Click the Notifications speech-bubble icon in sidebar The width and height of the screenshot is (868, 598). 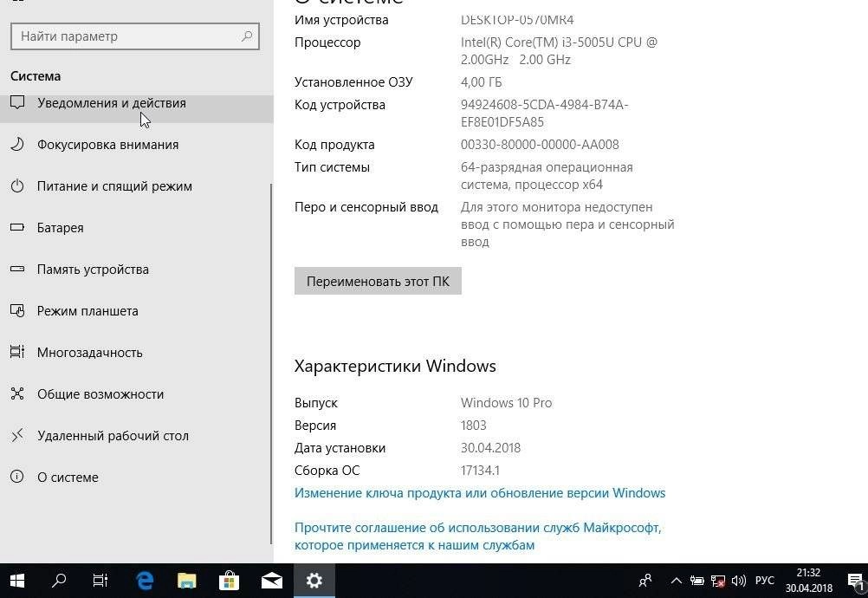click(17, 102)
